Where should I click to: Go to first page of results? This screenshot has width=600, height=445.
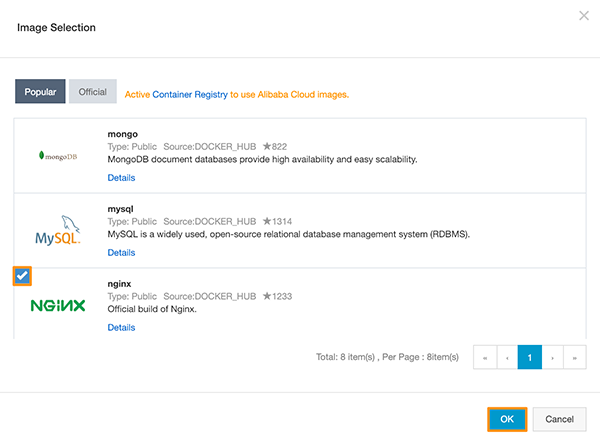[x=485, y=357]
